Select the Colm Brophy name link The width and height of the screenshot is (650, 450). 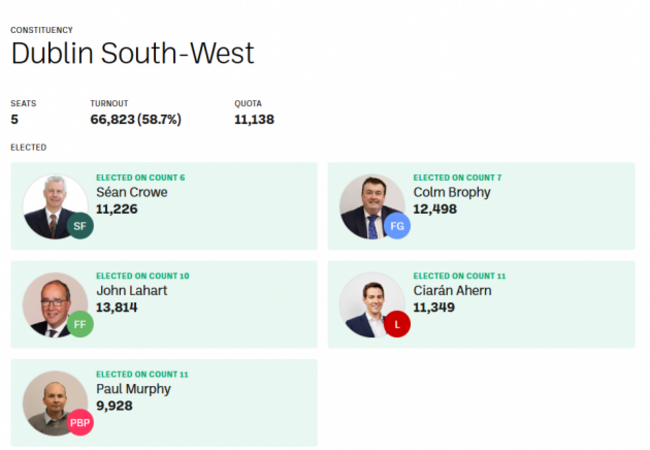[x=452, y=192]
